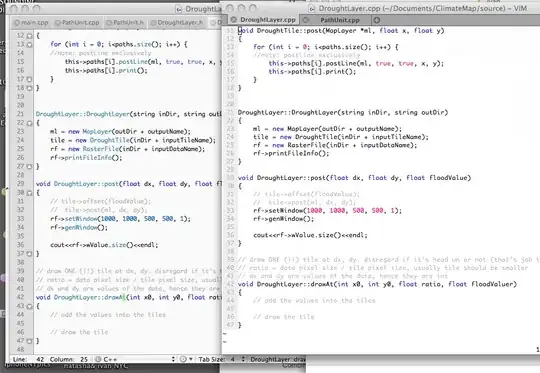Collapse the drawAt function fold at line 43

[29, 306]
